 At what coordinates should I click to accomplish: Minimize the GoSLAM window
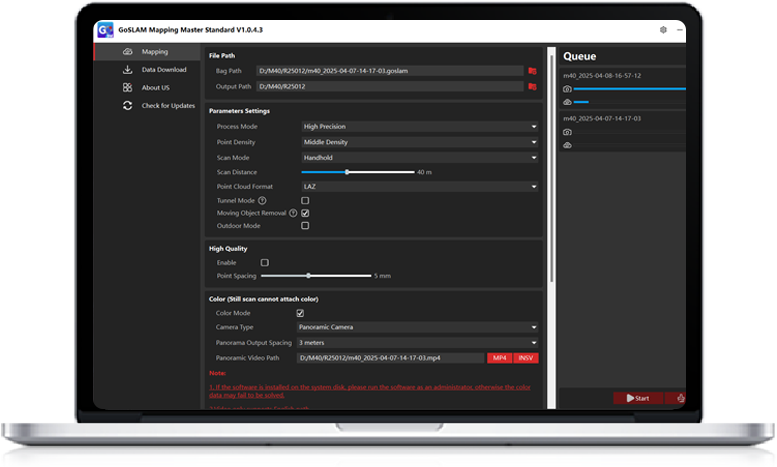[680, 30]
